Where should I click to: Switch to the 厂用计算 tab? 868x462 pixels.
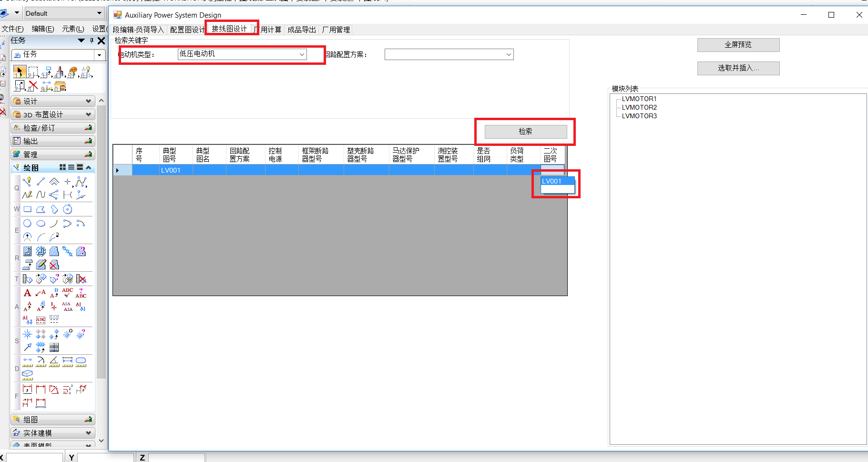268,30
